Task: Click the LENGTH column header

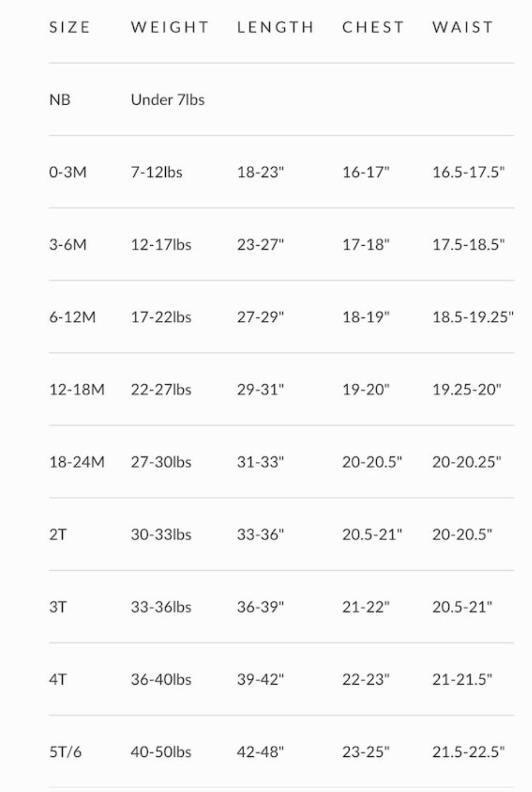Action: (x=276, y=27)
